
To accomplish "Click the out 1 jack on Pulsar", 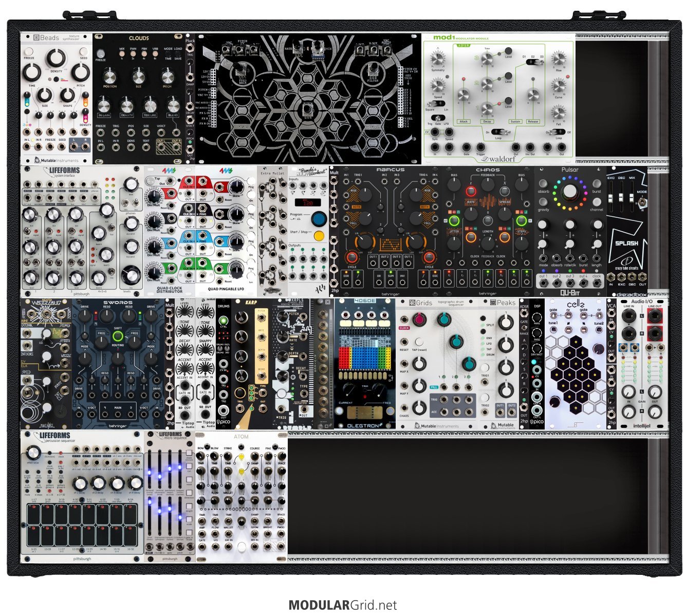I will click(543, 283).
